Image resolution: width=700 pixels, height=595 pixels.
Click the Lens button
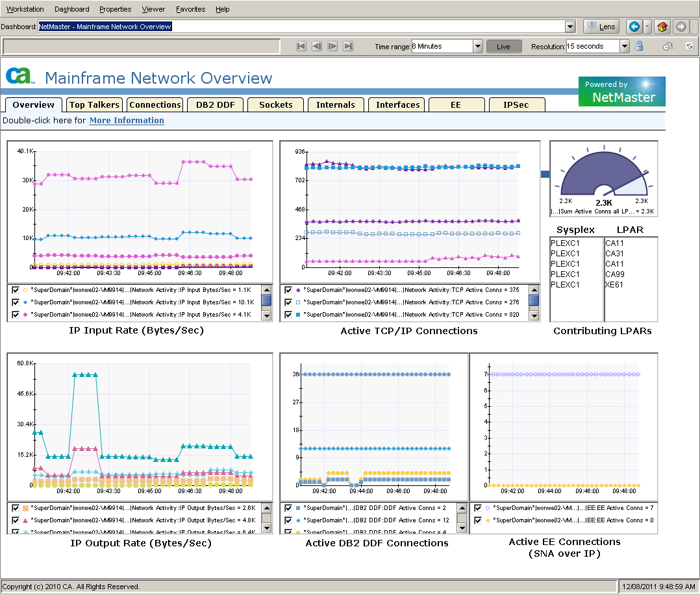[x=601, y=27]
